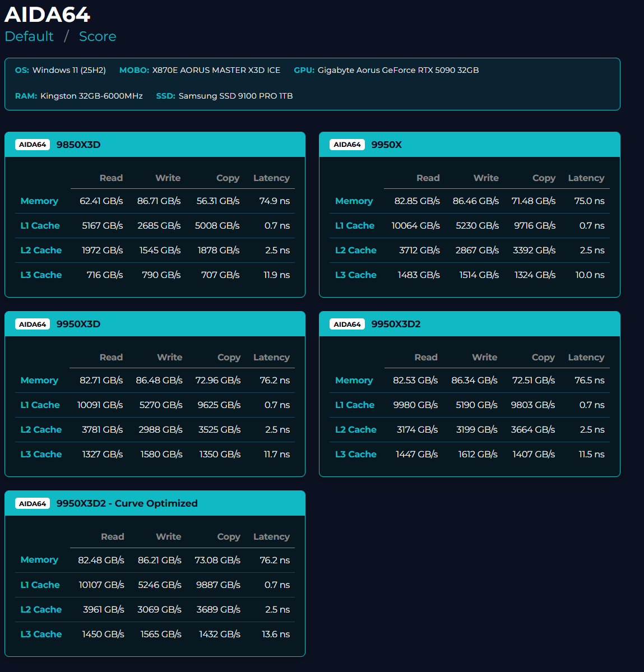This screenshot has height=672, width=644.
Task: Select the Kingston 32GB-6000MHz RAM text
Action: tap(91, 96)
